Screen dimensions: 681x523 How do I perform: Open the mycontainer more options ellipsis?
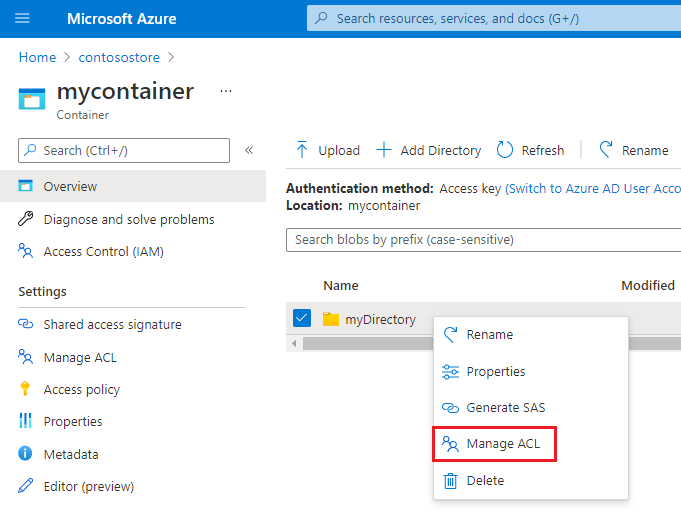point(226,91)
